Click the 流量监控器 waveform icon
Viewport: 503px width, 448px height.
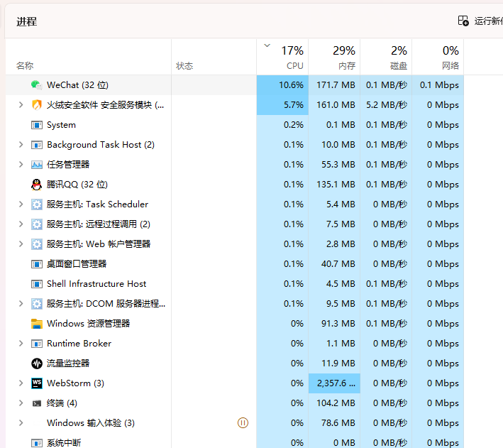pos(37,364)
